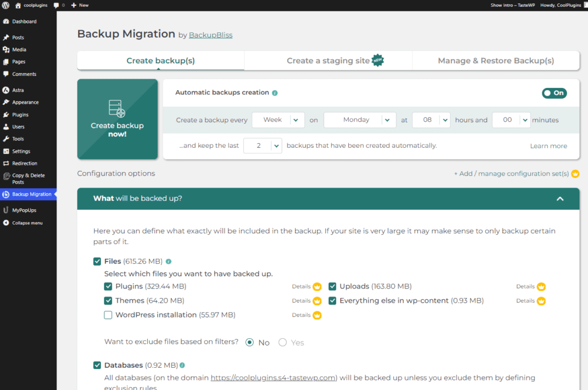Click the Redirection arrows icon in sidebar
This screenshot has height=390, width=588.
click(6, 163)
